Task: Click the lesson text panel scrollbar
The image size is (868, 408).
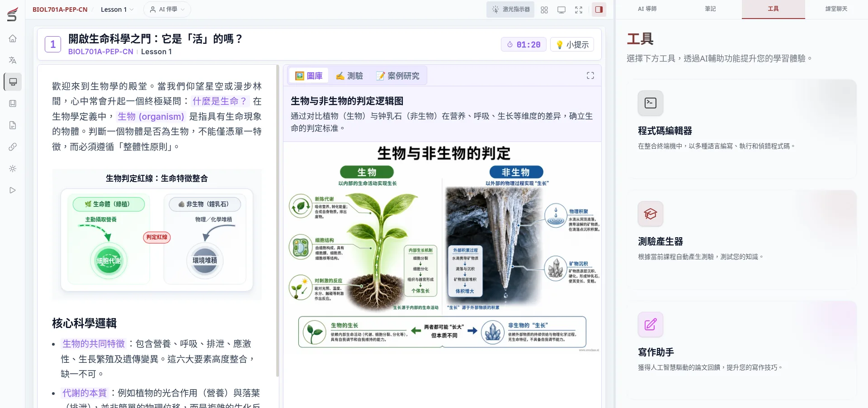Action: 278,220
